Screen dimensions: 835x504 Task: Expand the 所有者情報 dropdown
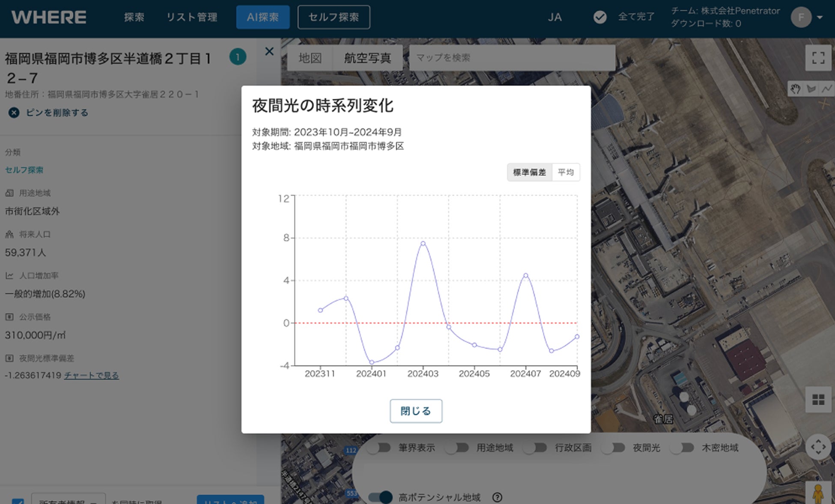pyautogui.click(x=69, y=501)
